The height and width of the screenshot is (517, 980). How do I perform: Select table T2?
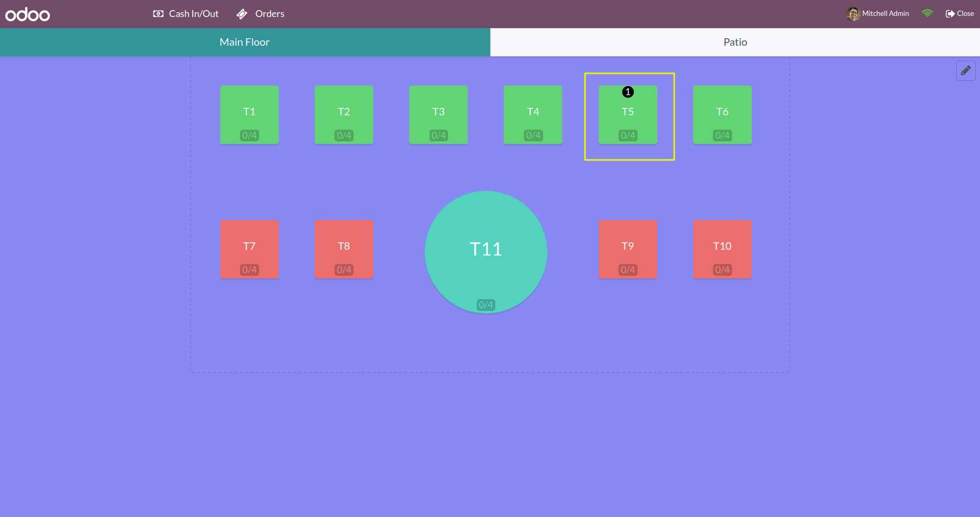click(344, 115)
